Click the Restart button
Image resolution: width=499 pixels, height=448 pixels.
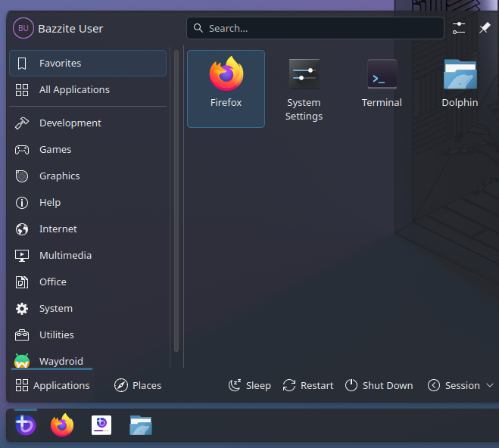coord(307,385)
